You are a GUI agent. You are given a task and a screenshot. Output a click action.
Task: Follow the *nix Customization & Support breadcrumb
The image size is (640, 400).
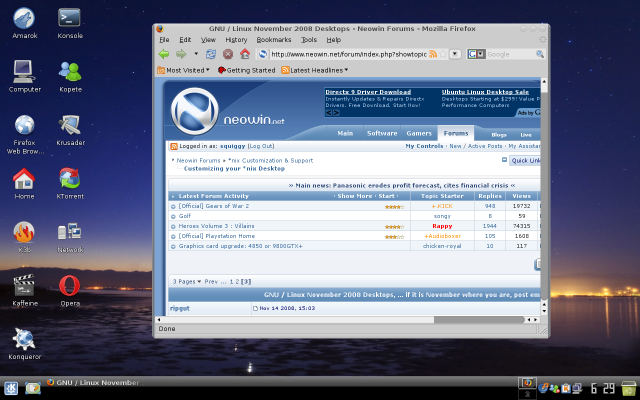[x=271, y=160]
